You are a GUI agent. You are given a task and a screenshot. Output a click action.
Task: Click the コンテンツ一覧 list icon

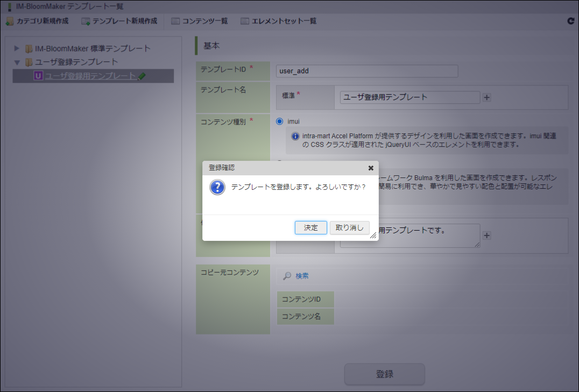[x=175, y=21]
